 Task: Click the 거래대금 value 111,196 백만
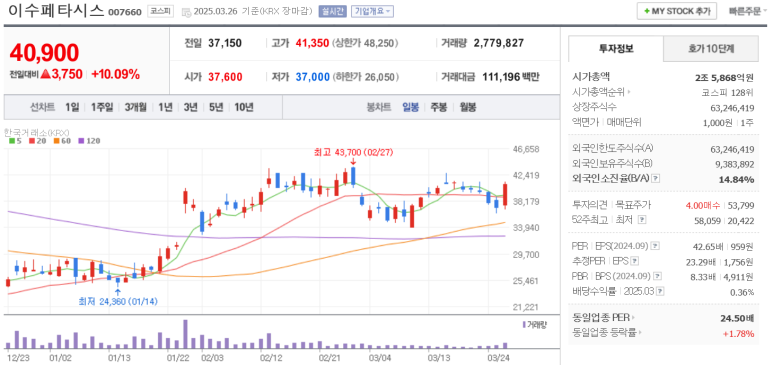click(510, 77)
